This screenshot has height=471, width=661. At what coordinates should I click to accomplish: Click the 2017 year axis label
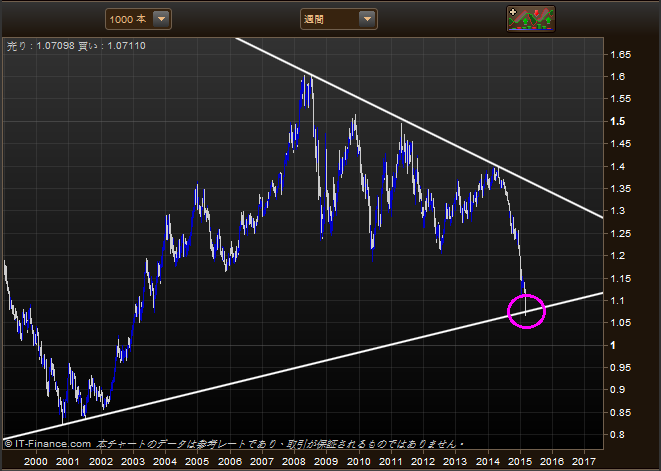[x=584, y=462]
